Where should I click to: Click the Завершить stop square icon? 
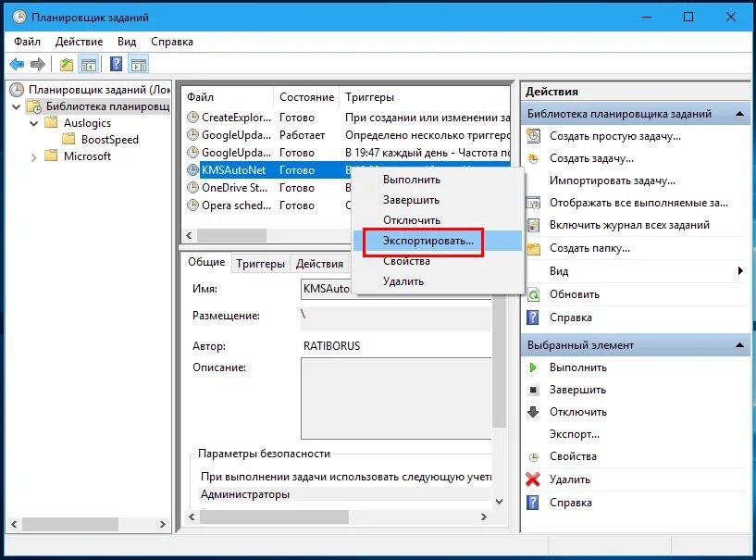[533, 390]
